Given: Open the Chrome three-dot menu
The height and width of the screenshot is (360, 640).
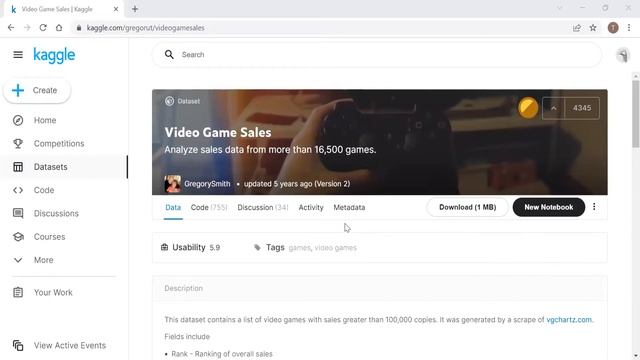Looking at the screenshot, I should click(x=629, y=28).
